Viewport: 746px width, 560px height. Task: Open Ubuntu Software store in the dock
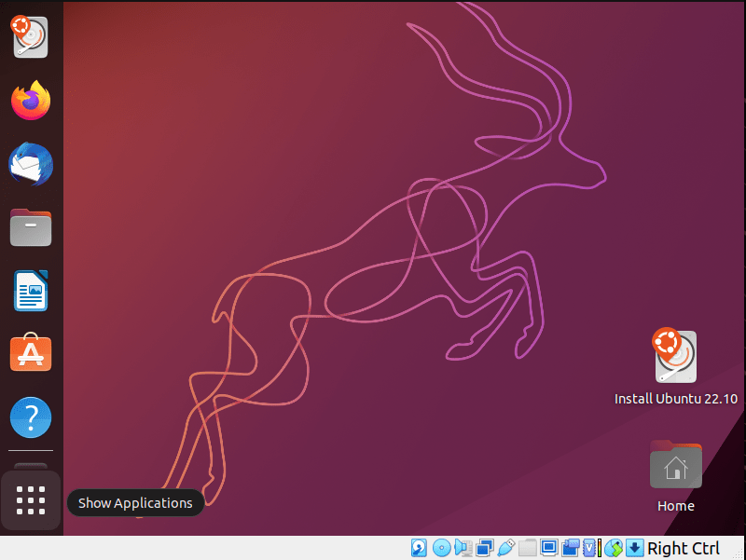coord(31,352)
